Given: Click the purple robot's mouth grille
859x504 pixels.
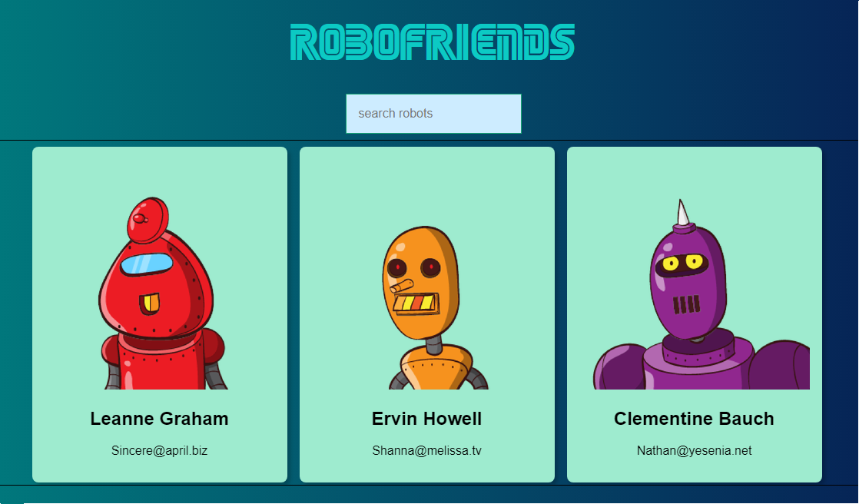Looking at the screenshot, I should (x=687, y=304).
